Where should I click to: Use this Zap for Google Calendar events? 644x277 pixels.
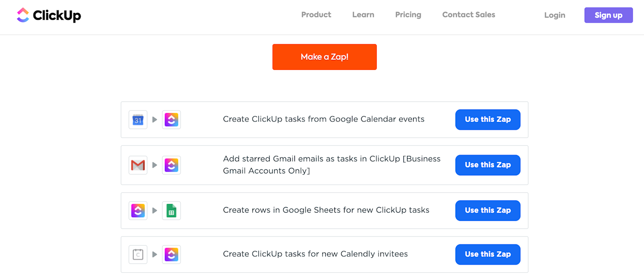(488, 120)
